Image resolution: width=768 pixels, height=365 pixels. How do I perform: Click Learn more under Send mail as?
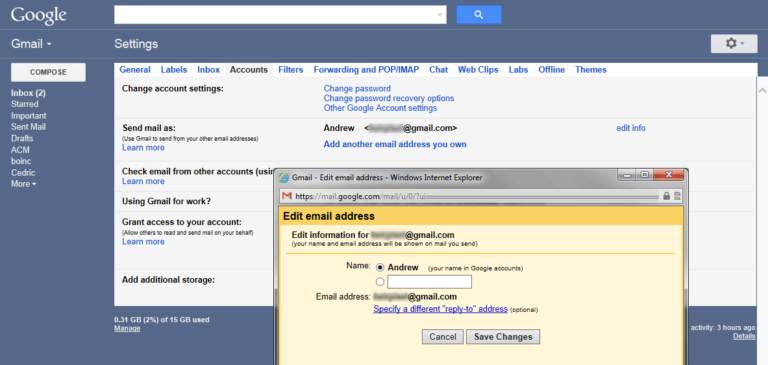point(143,147)
